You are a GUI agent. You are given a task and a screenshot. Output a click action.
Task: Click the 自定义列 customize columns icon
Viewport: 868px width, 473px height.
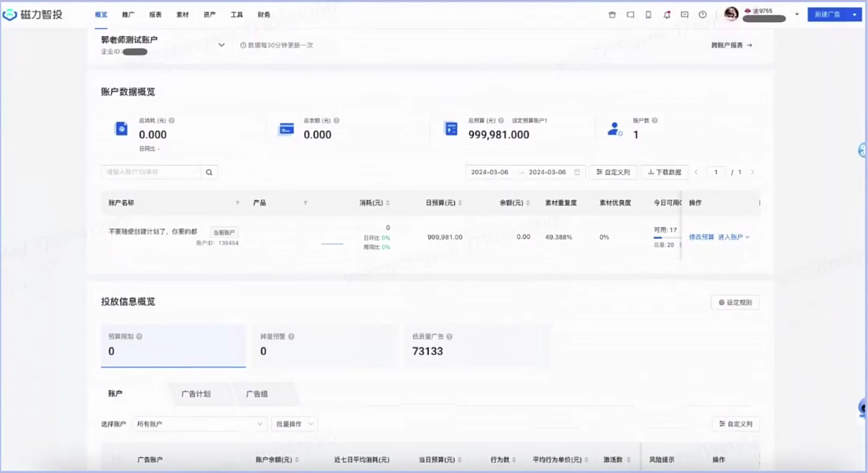click(x=600, y=171)
